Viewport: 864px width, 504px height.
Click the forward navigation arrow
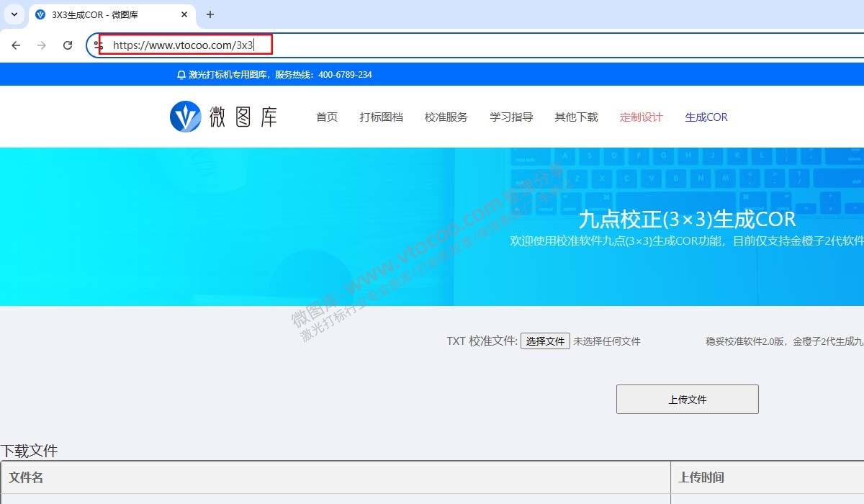(x=42, y=45)
